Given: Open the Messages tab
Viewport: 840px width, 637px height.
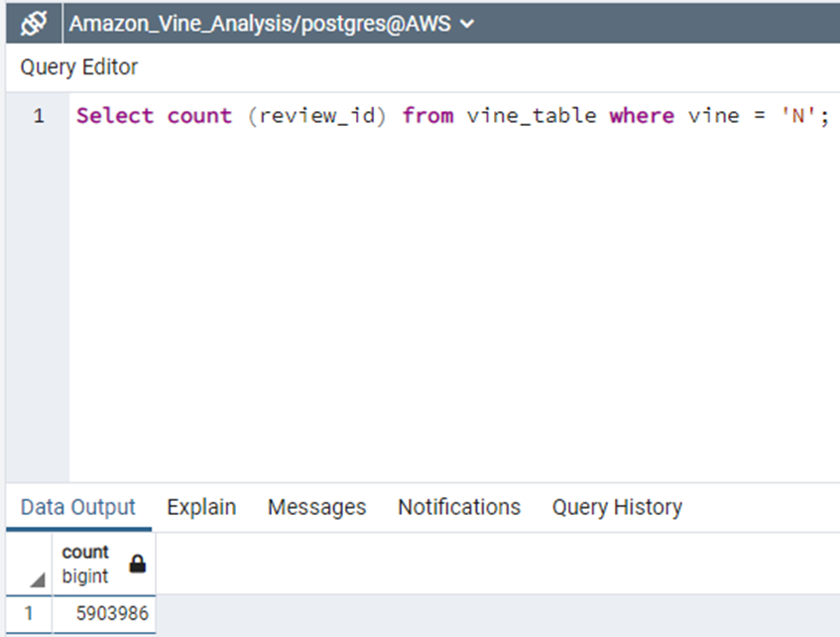Looking at the screenshot, I should click(x=316, y=507).
